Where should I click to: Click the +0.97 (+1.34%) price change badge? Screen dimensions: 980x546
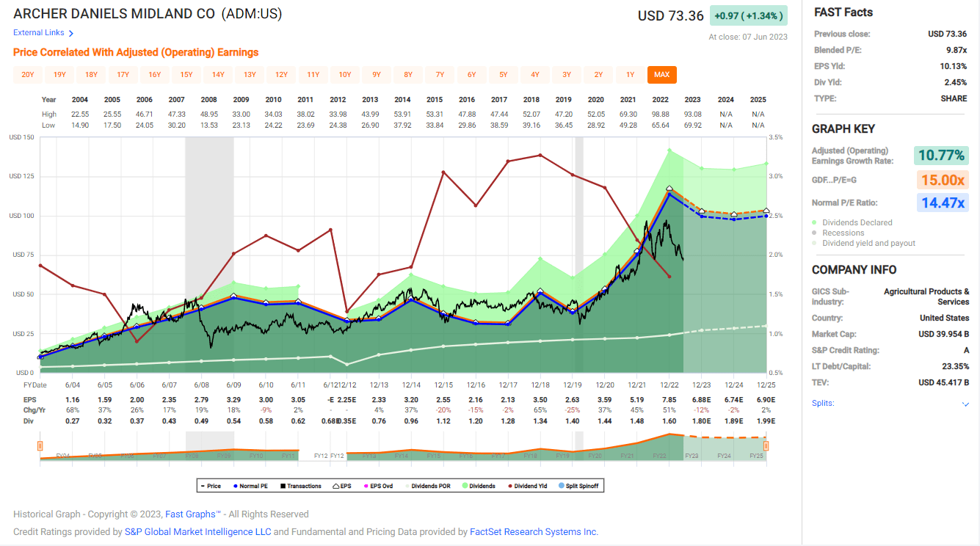pos(749,15)
